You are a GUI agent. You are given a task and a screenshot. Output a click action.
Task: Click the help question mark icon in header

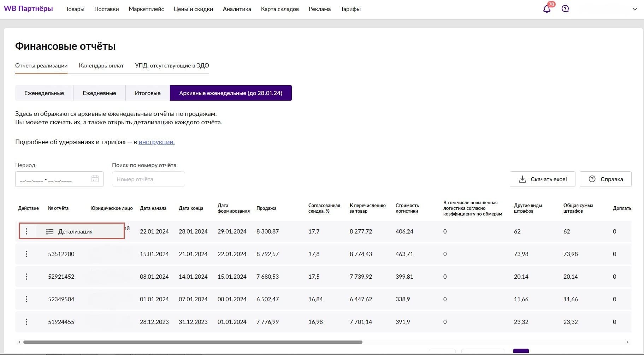(x=565, y=9)
